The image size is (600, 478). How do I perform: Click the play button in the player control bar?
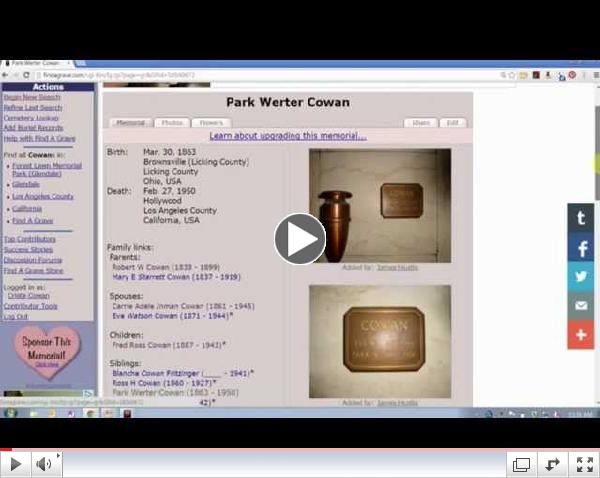[15, 464]
